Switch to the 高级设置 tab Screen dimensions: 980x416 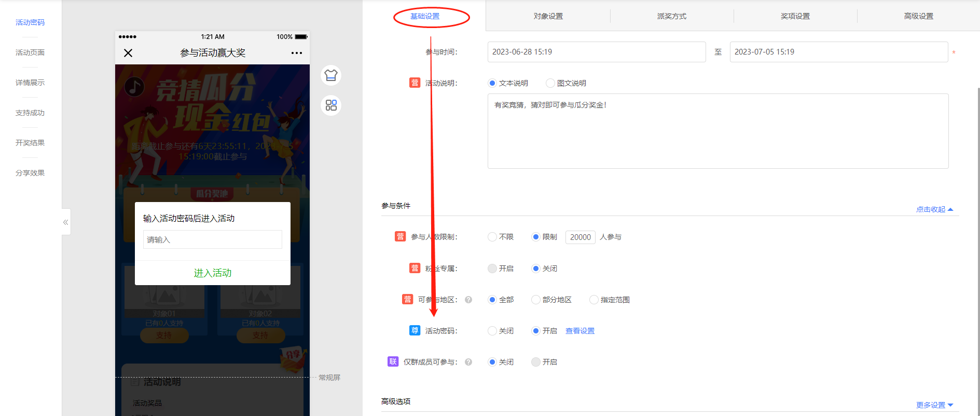(x=919, y=16)
